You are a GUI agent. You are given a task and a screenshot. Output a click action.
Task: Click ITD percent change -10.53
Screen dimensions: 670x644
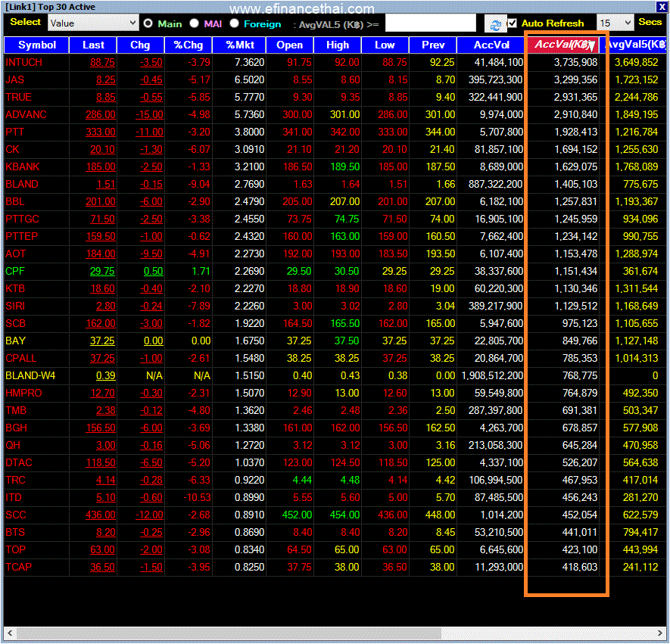click(x=197, y=497)
